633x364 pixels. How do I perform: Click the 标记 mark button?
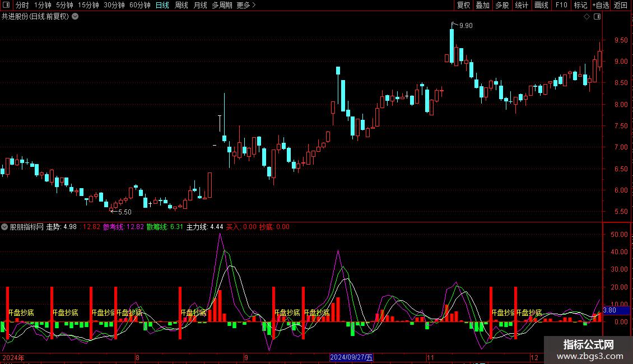[580, 5]
